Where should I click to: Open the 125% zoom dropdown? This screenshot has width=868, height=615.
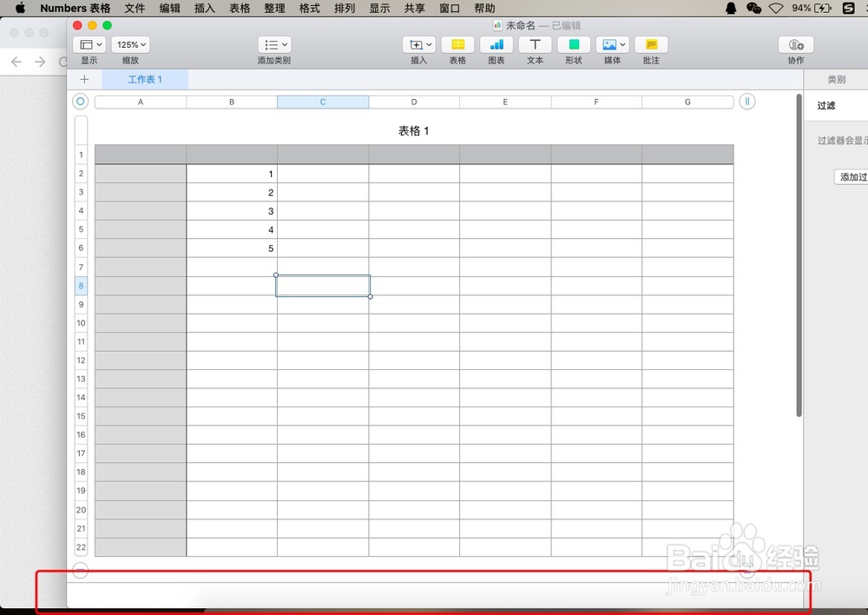131,45
